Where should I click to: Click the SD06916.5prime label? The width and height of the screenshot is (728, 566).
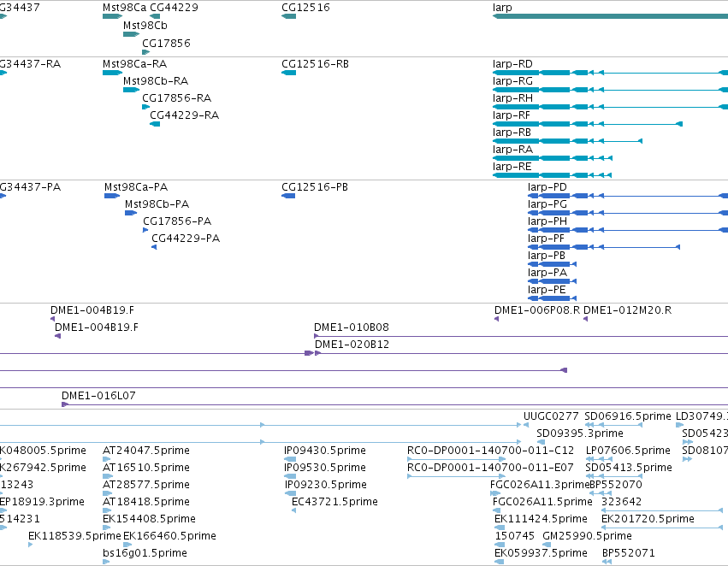tap(628, 416)
